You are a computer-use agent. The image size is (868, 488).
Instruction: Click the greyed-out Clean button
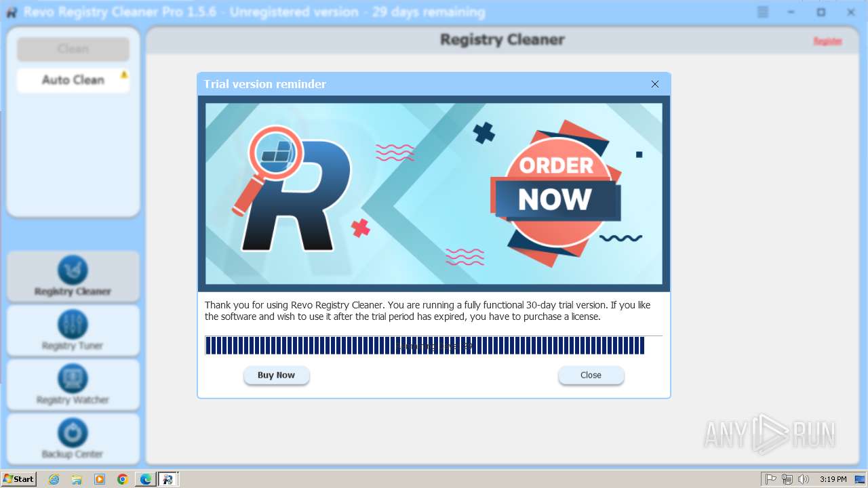(73, 49)
